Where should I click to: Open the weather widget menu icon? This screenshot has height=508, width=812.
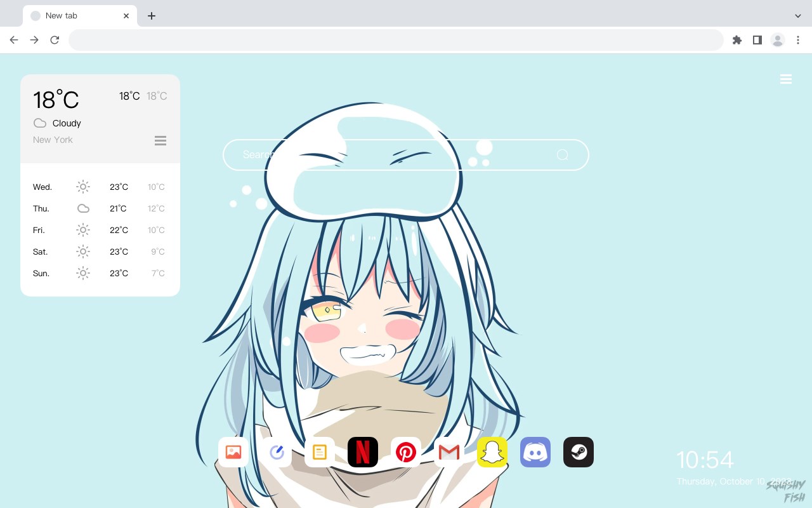click(160, 140)
